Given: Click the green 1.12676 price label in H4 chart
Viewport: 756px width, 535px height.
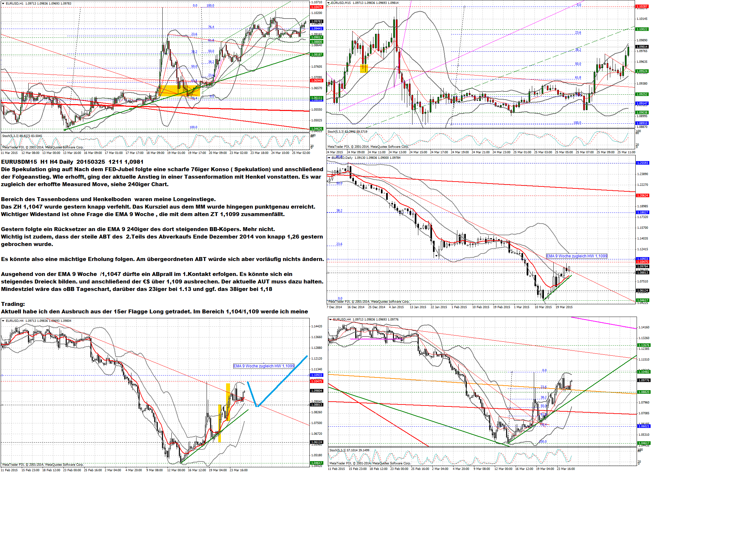Looking at the screenshot, I should (644, 345).
